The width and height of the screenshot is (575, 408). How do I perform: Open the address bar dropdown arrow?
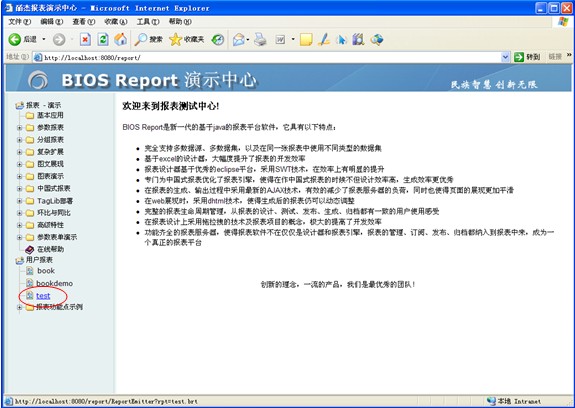[x=505, y=57]
